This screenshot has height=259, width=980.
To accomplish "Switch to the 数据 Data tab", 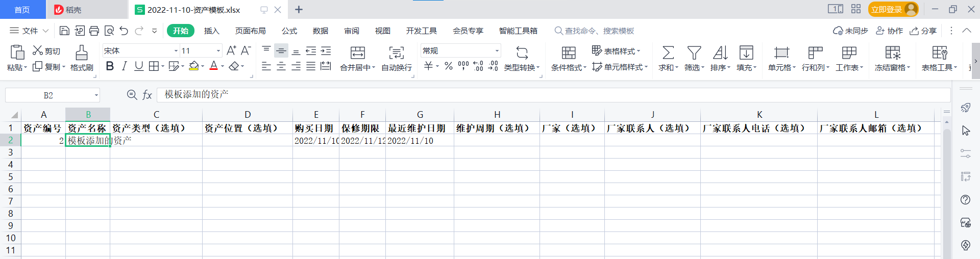I will pos(321,31).
